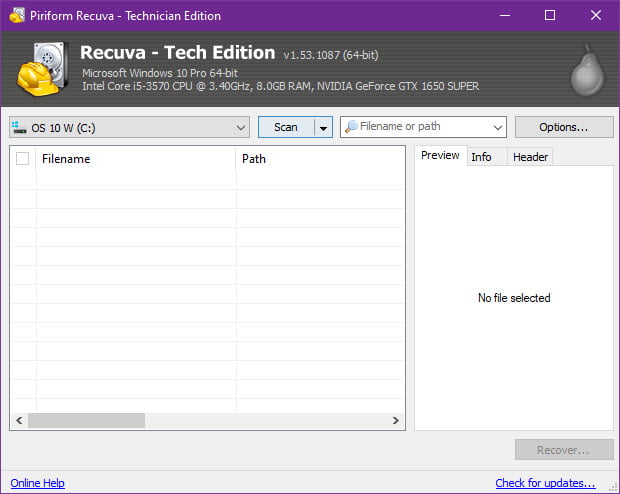The image size is (620, 494).
Task: Click the Piriform pear logo
Action: 587,70
